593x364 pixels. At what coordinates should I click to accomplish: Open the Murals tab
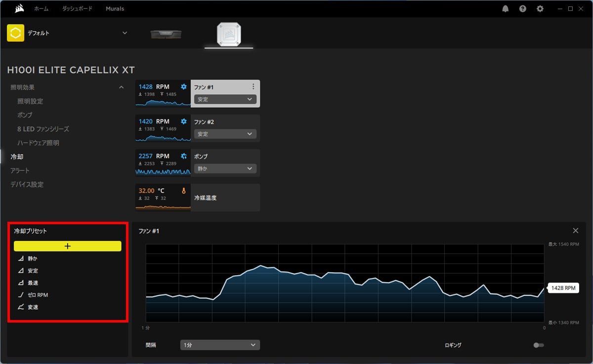point(115,9)
